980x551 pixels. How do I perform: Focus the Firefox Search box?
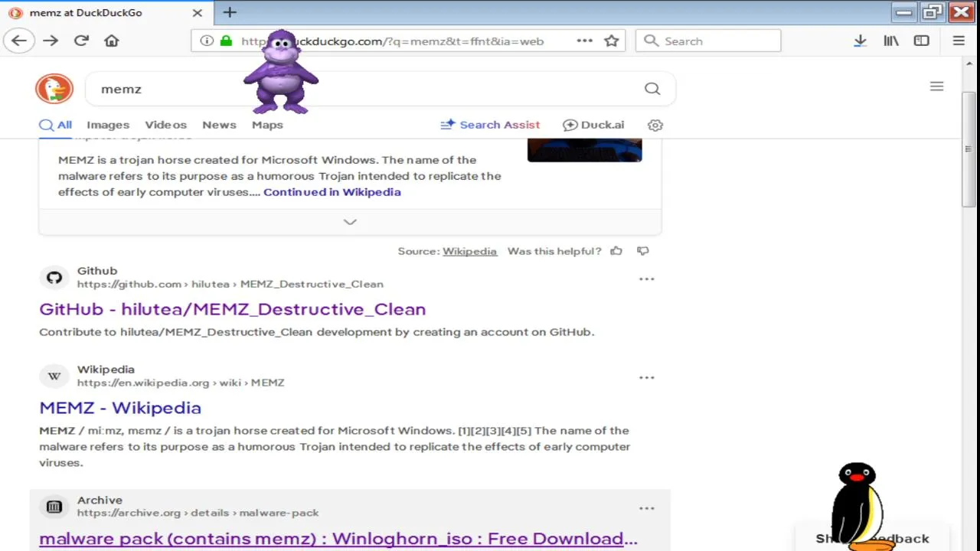coord(708,41)
